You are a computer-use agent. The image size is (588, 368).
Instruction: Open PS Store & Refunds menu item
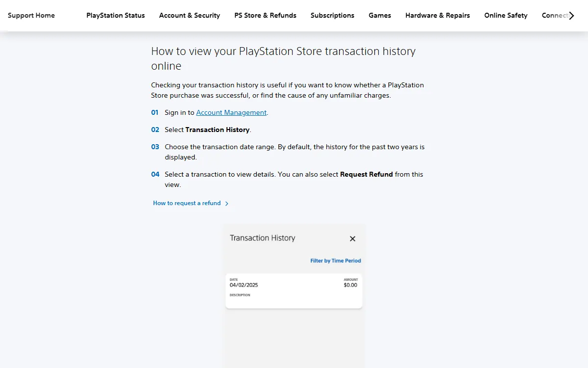coord(265,15)
